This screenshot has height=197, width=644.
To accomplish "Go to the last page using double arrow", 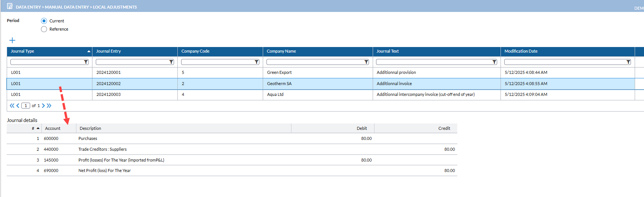I will [49, 106].
